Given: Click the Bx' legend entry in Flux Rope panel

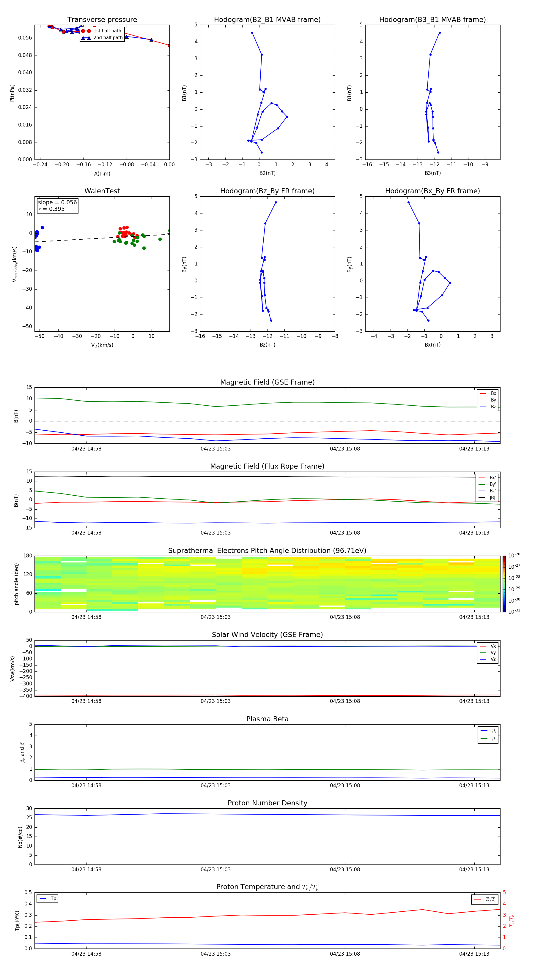Looking at the screenshot, I should pyautogui.click(x=487, y=478).
